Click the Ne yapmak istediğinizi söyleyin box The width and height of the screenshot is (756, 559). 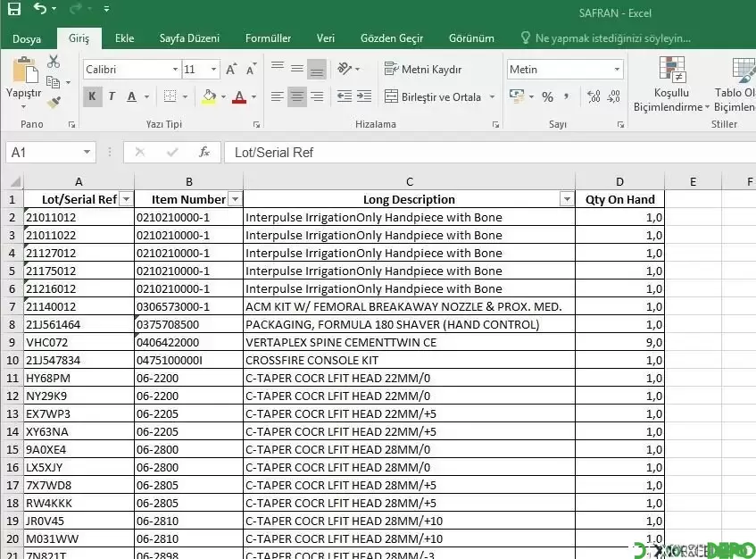607,38
